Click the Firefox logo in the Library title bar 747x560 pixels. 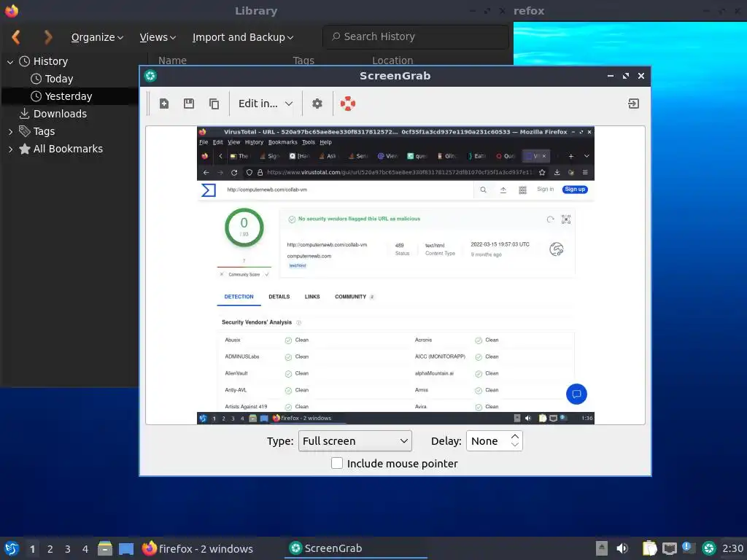[x=12, y=10]
